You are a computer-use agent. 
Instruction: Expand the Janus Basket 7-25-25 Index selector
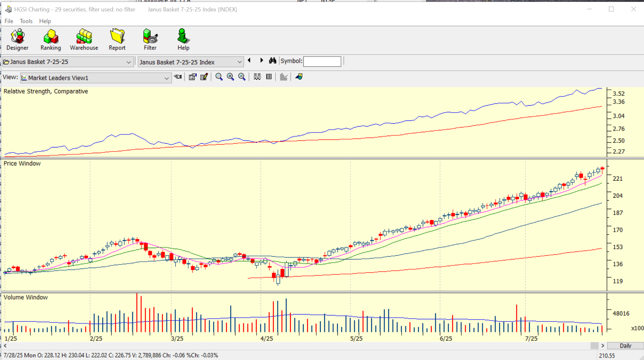191,62
